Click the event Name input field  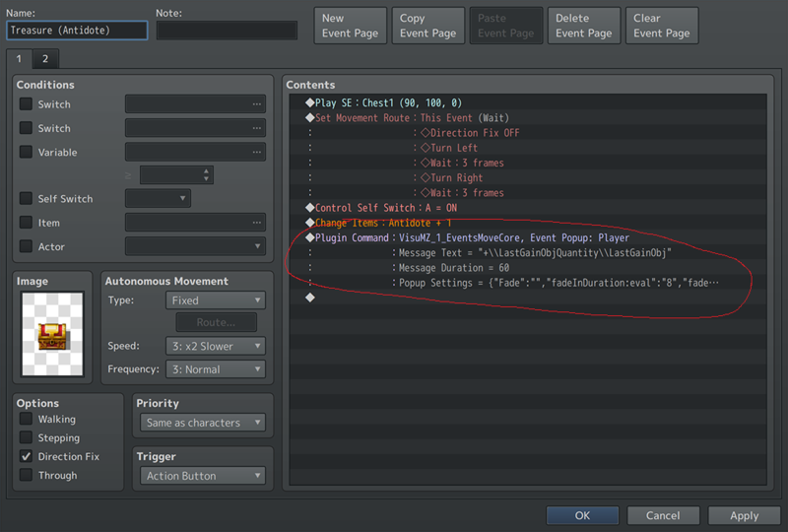click(77, 31)
